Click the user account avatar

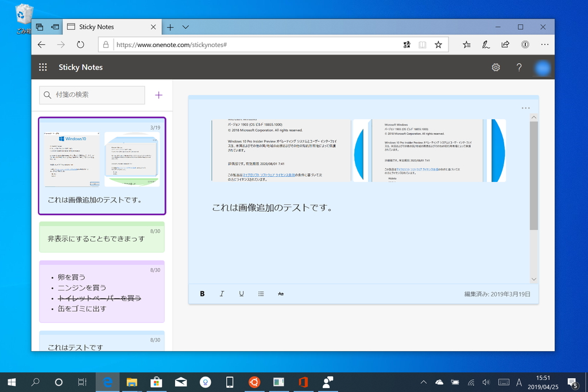pos(542,67)
